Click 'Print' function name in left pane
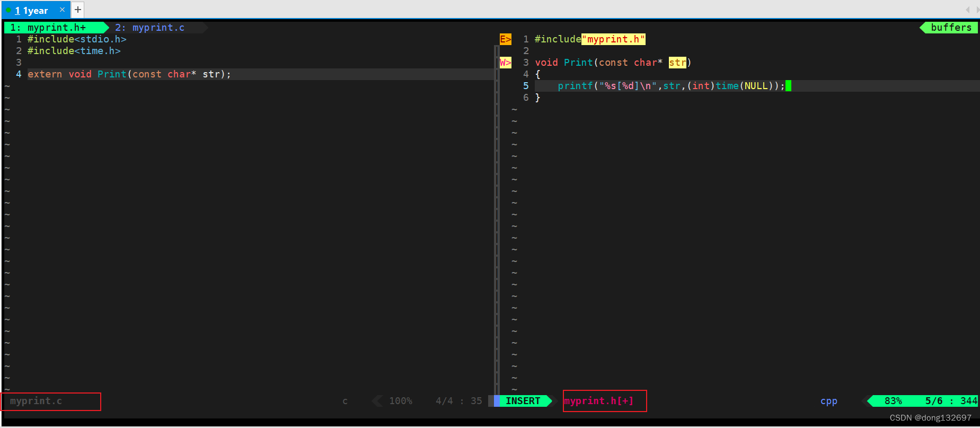The width and height of the screenshot is (980, 428). tap(112, 74)
